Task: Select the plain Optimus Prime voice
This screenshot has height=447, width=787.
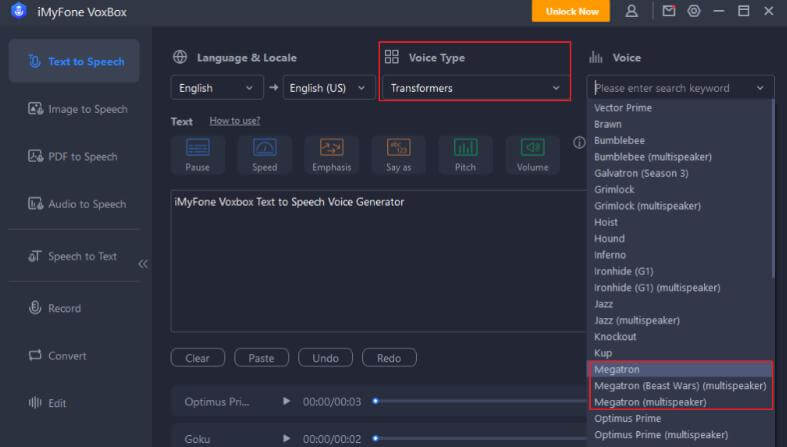Action: [x=680, y=418]
